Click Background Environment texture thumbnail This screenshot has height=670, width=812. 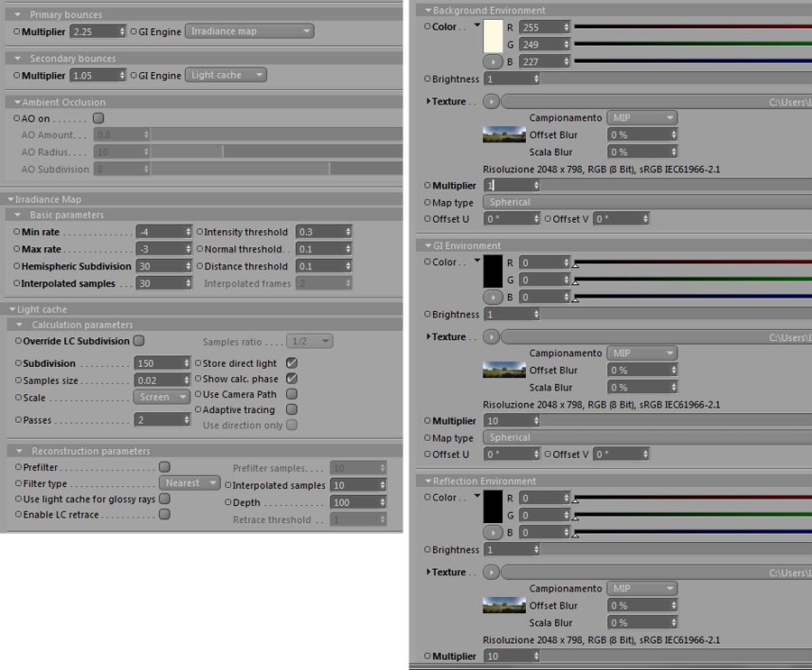click(503, 134)
